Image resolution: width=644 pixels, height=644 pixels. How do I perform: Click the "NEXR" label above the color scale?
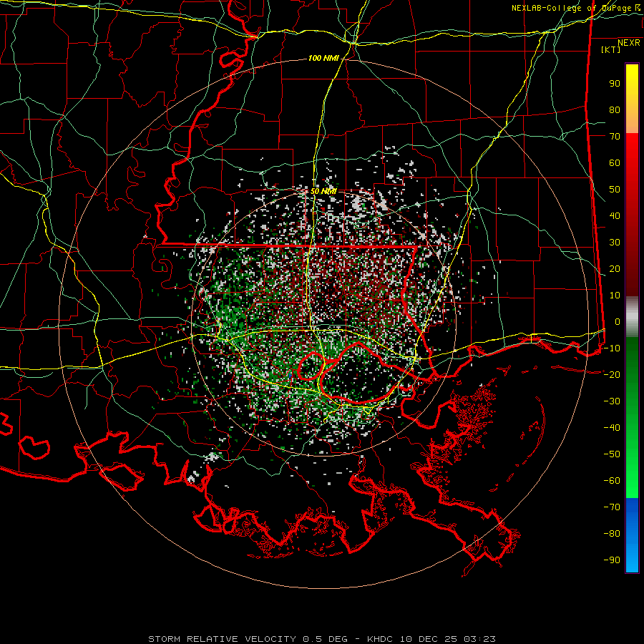[629, 43]
